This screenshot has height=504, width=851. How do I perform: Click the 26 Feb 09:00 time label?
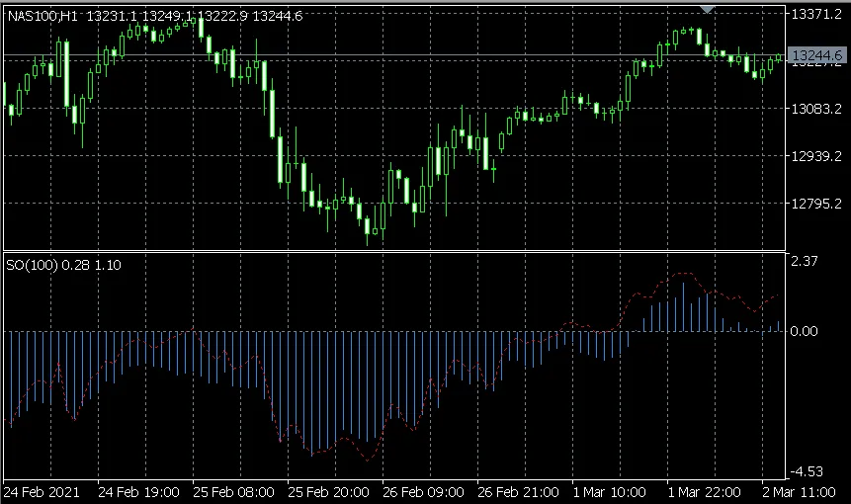tap(423, 492)
